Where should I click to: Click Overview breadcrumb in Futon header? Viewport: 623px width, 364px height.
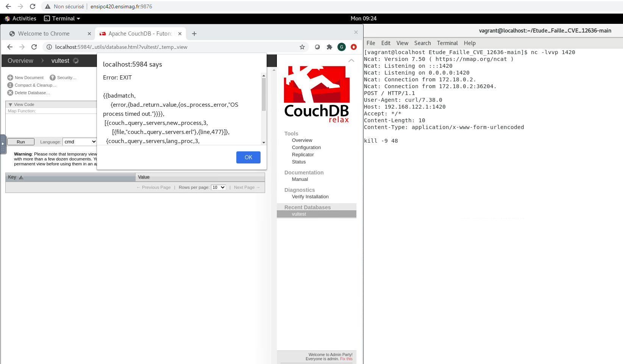20,61
